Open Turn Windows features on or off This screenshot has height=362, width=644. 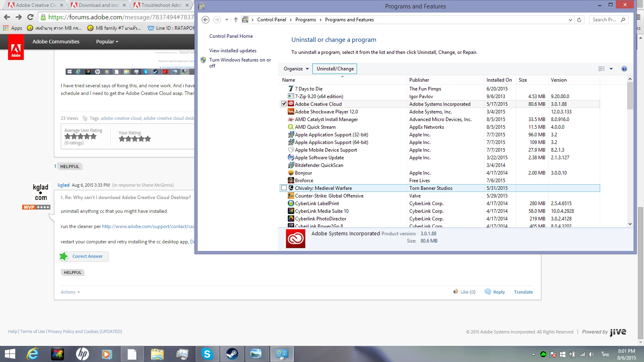(x=240, y=63)
